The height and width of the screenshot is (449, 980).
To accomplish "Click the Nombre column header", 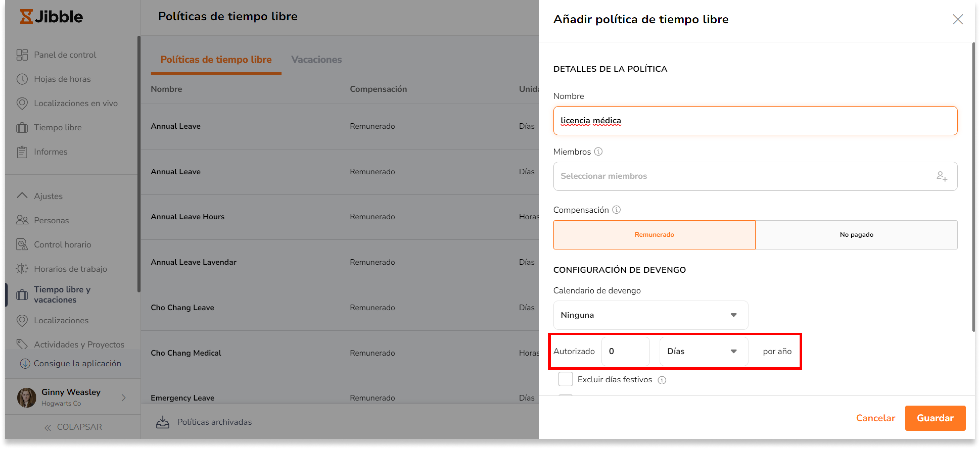I will [166, 89].
